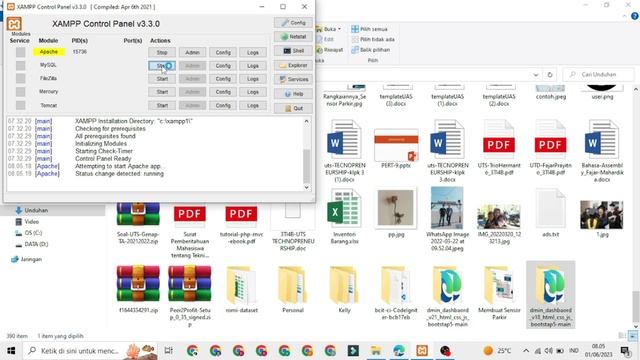Start the Mercury module

pos(162,92)
